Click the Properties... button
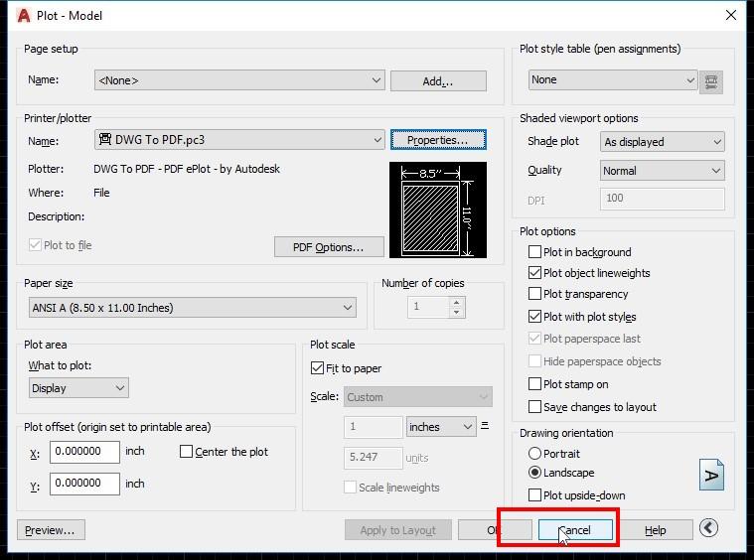 tap(438, 140)
